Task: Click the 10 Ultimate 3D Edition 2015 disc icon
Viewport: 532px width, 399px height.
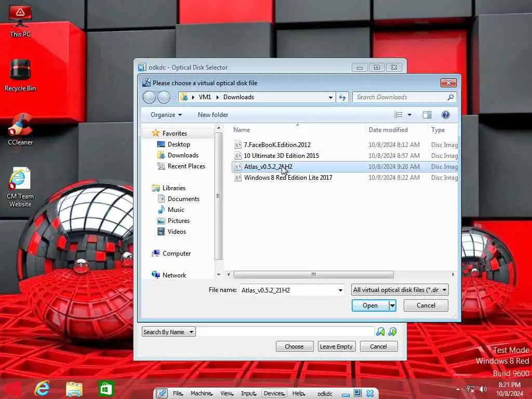Action: [x=238, y=156]
